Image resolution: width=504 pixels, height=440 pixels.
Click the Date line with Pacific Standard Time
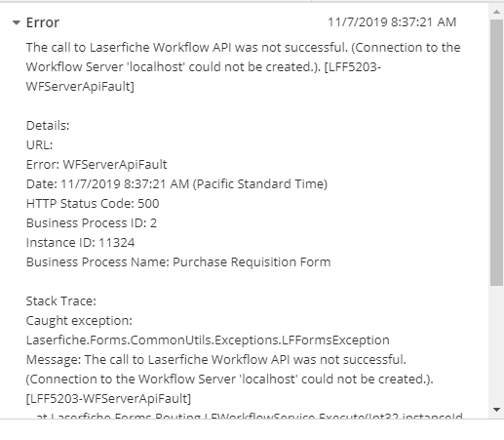pyautogui.click(x=176, y=184)
